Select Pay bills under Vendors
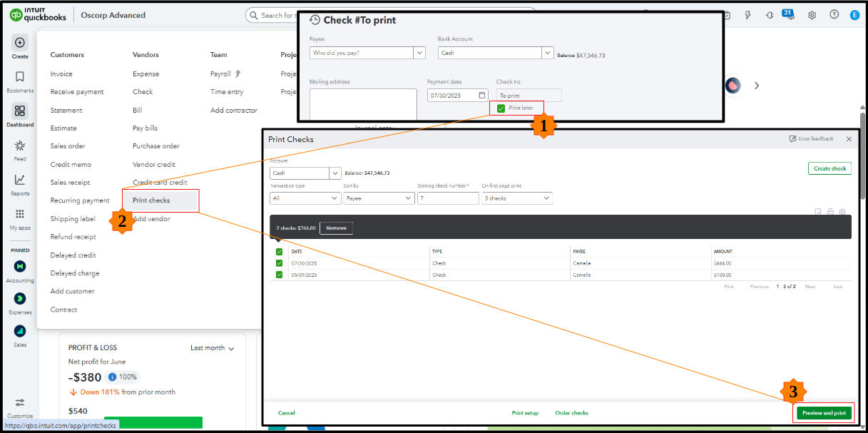 pos(145,128)
